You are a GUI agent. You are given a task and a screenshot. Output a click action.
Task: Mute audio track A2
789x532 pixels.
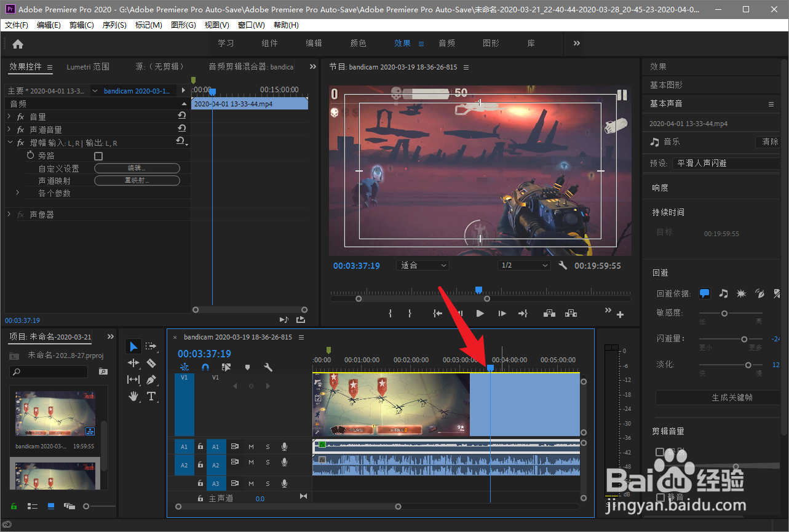[x=251, y=463]
